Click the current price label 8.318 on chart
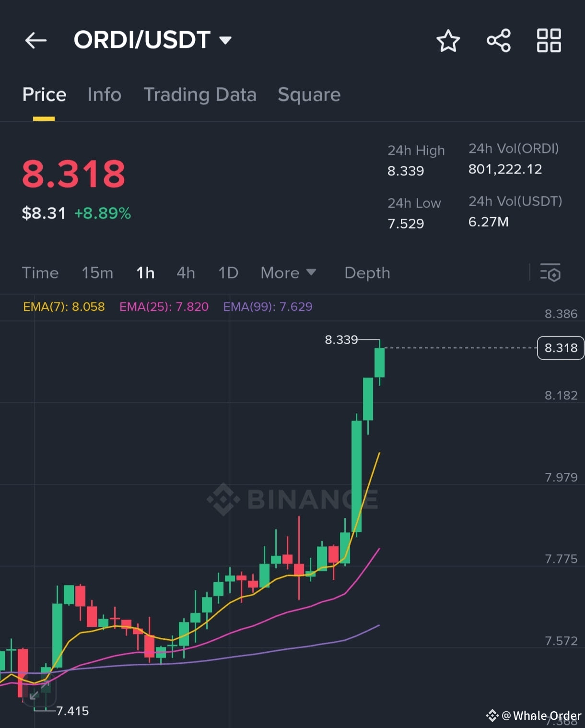585x728 pixels. click(x=560, y=348)
